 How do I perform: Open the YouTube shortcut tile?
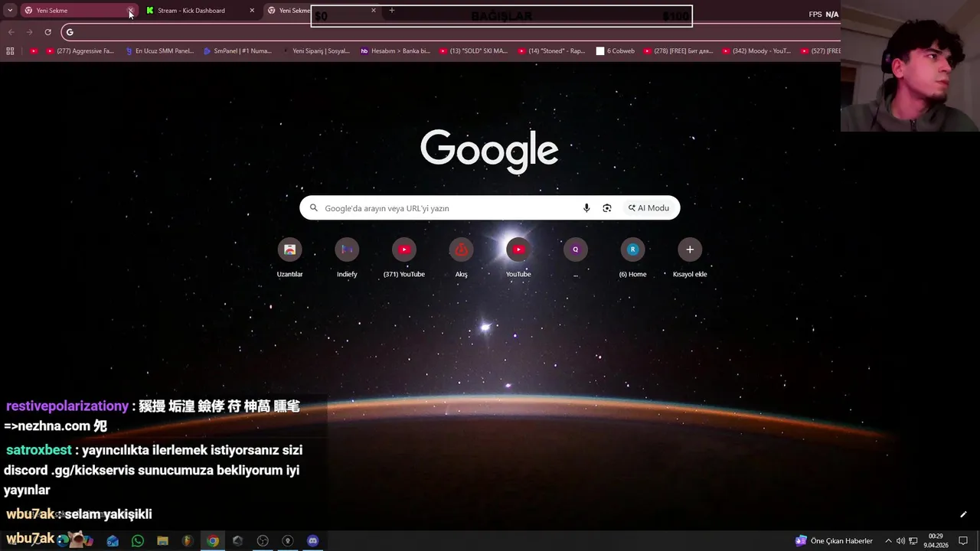click(x=518, y=258)
